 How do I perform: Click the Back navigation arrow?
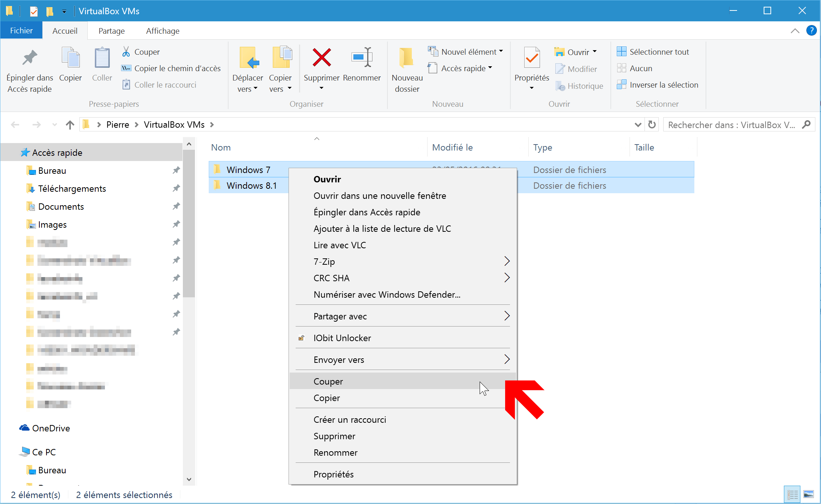pyautogui.click(x=15, y=125)
